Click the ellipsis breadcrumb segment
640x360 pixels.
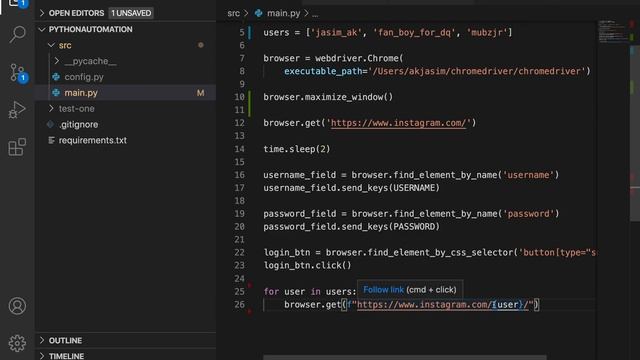coord(315,14)
